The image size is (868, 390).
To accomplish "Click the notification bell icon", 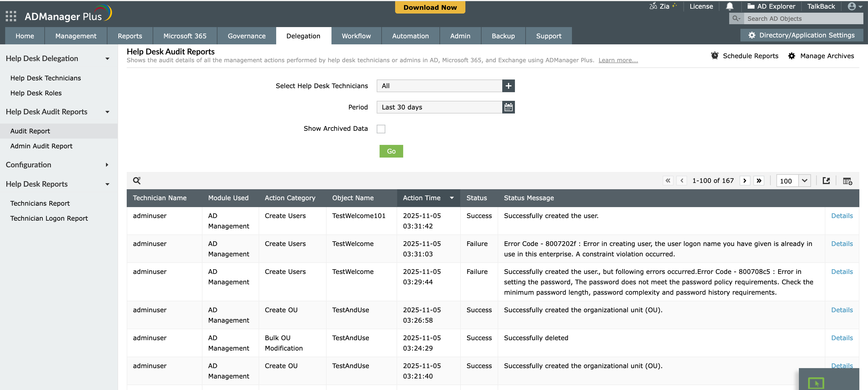I will 729,6.
